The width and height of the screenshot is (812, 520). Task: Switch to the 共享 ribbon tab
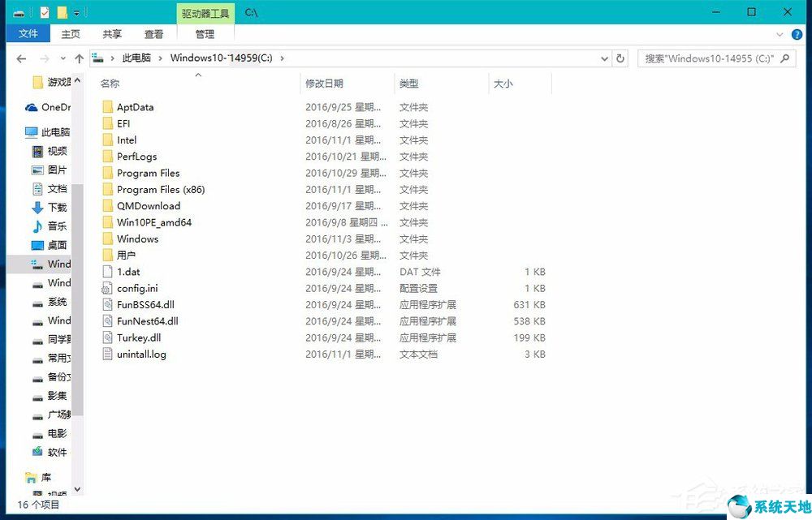coord(112,33)
